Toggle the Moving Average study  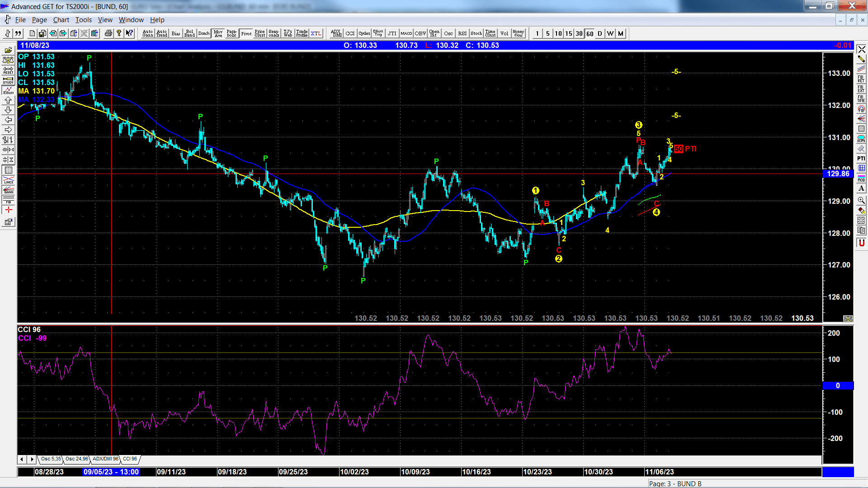tap(218, 33)
